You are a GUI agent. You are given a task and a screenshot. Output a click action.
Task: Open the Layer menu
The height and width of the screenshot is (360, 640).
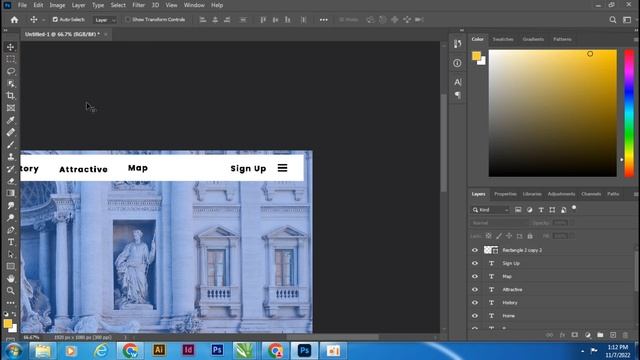coord(78,5)
